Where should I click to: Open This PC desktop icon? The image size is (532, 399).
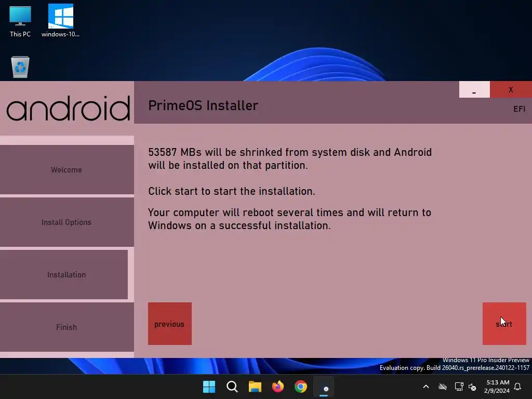(x=20, y=21)
